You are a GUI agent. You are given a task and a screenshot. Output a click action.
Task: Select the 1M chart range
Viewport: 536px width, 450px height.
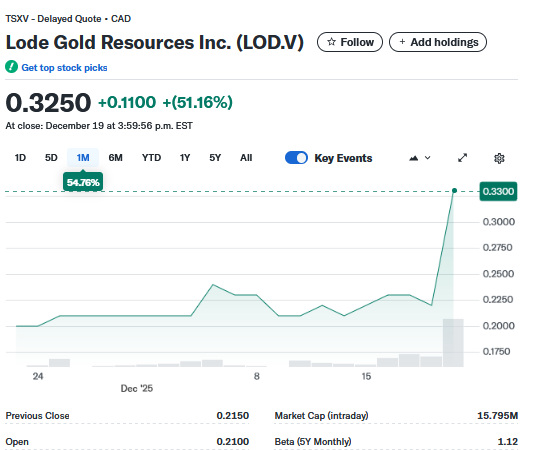tap(83, 158)
